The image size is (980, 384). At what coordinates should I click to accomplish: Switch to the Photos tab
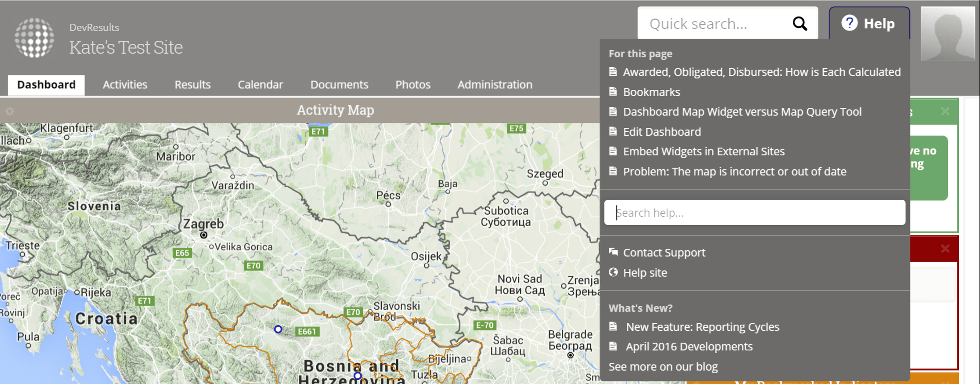click(413, 85)
